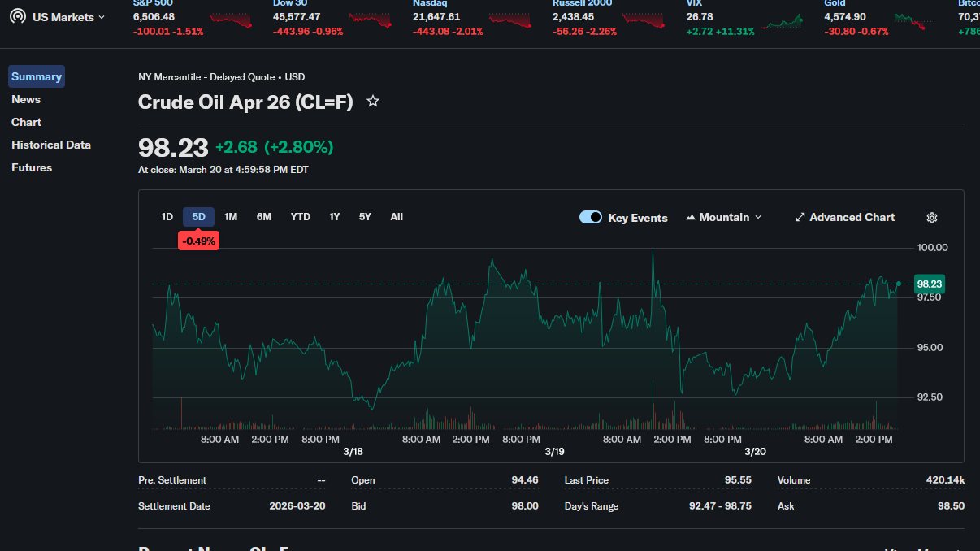Open chart settings gear icon
Image resolution: width=980 pixels, height=551 pixels.
[932, 218]
